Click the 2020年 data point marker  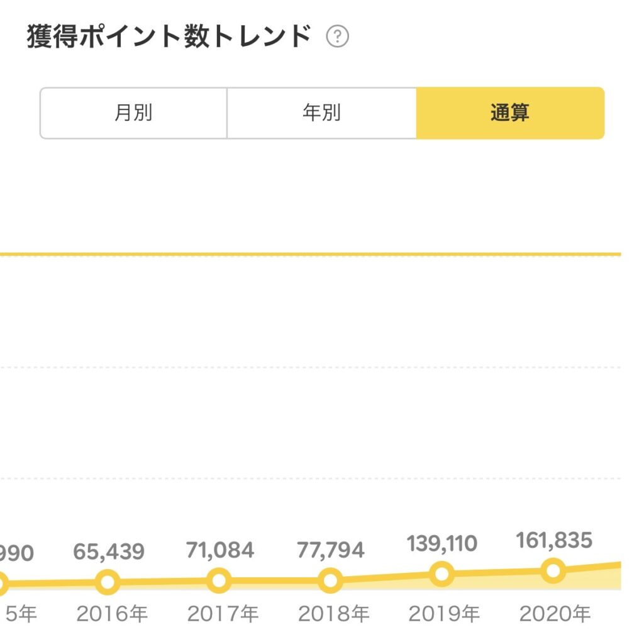553,570
